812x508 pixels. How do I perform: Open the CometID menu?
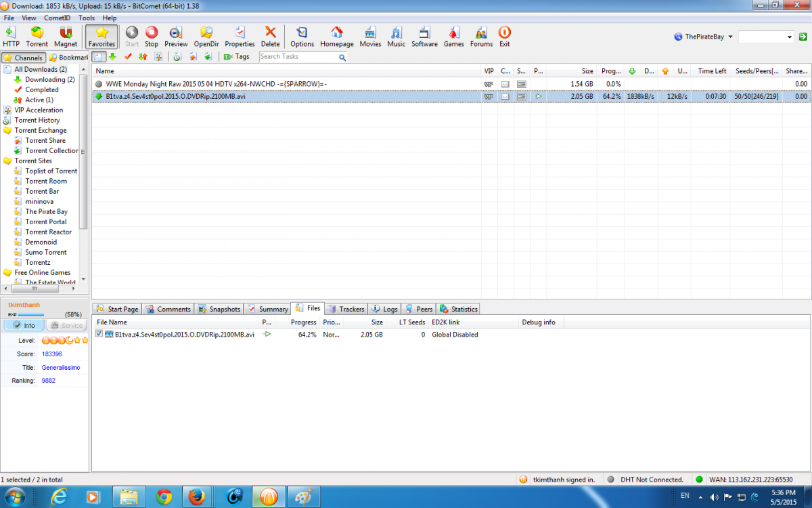[x=58, y=18]
